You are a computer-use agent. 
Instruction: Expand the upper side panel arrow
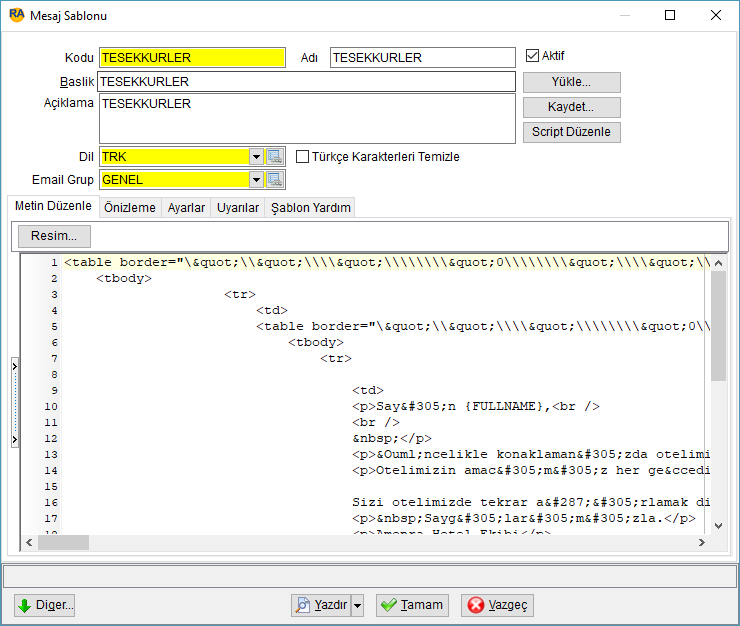point(15,366)
